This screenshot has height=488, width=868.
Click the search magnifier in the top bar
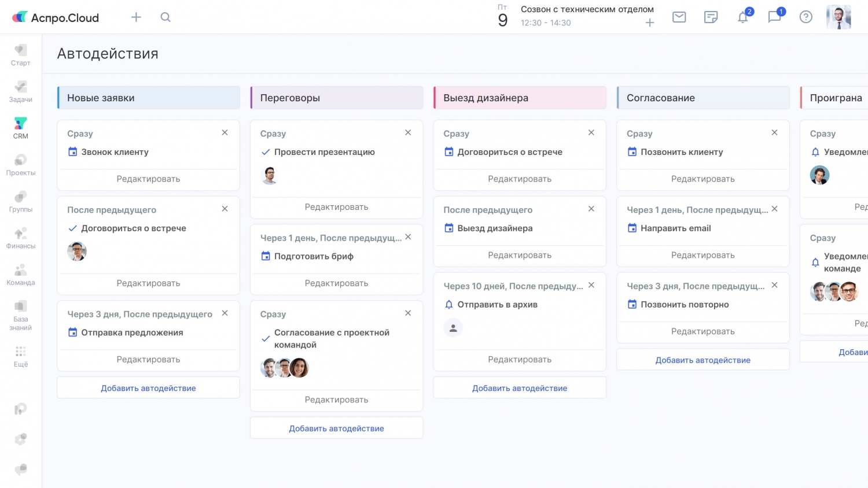[165, 17]
